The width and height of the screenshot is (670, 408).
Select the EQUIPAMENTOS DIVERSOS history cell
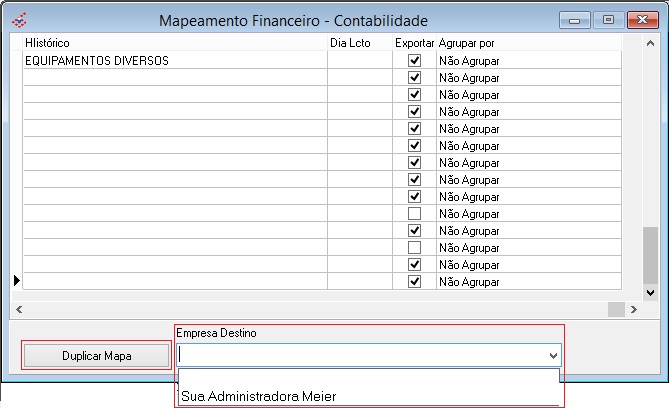click(175, 61)
